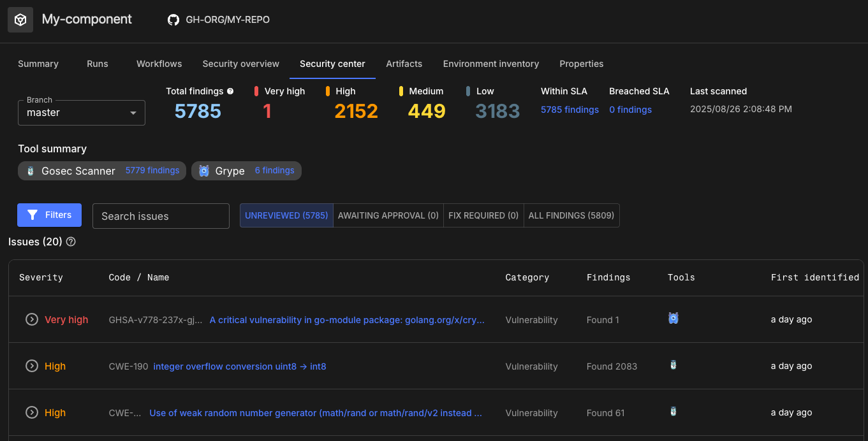Image resolution: width=868 pixels, height=441 pixels.
Task: Select the Grype icon in Tool summary
Action: click(203, 170)
